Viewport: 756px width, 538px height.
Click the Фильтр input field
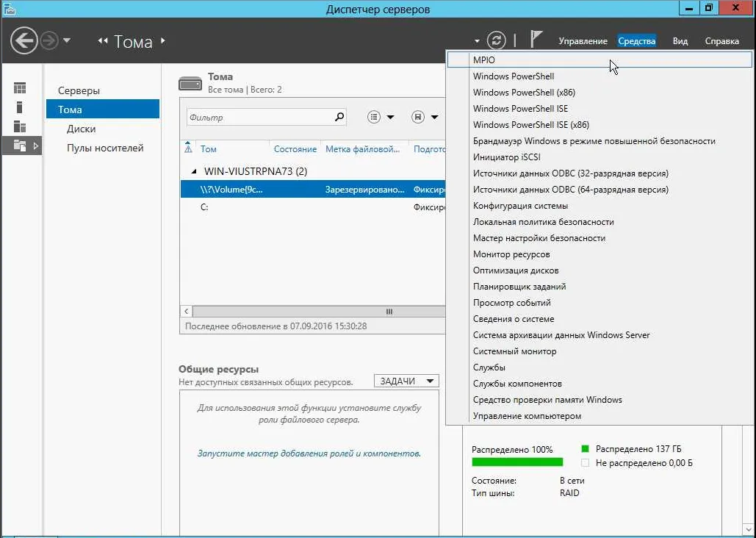(x=260, y=118)
